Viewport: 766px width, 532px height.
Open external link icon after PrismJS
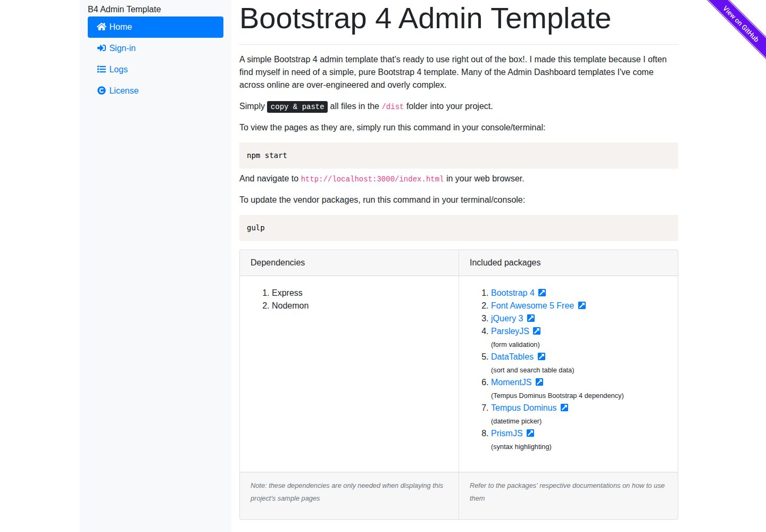click(x=530, y=433)
